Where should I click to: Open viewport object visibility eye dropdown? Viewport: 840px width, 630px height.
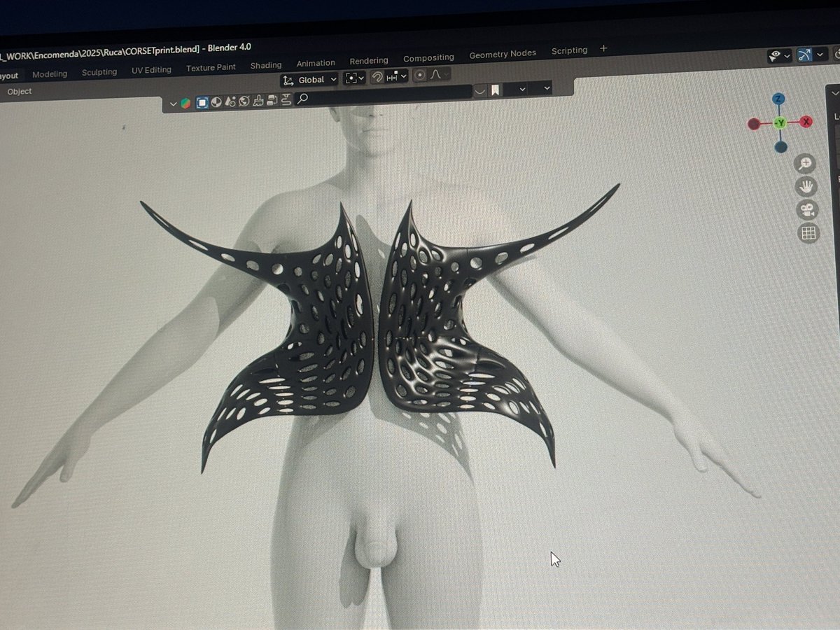779,55
